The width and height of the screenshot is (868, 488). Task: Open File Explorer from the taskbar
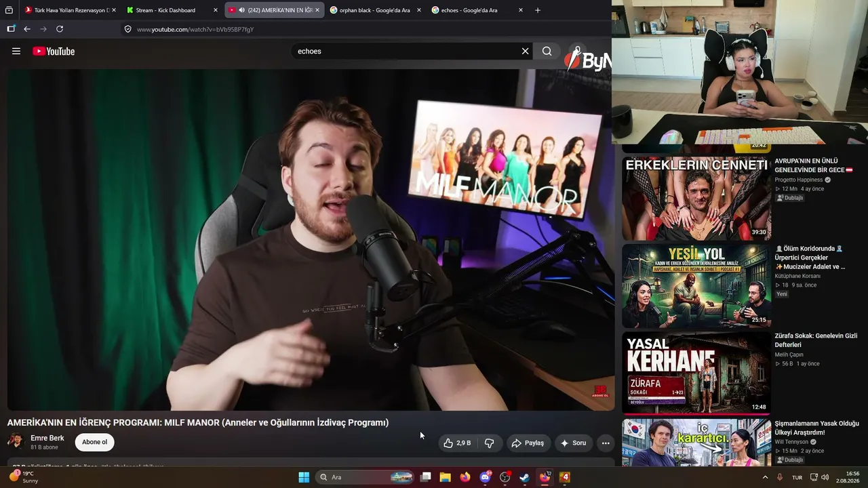tap(446, 477)
